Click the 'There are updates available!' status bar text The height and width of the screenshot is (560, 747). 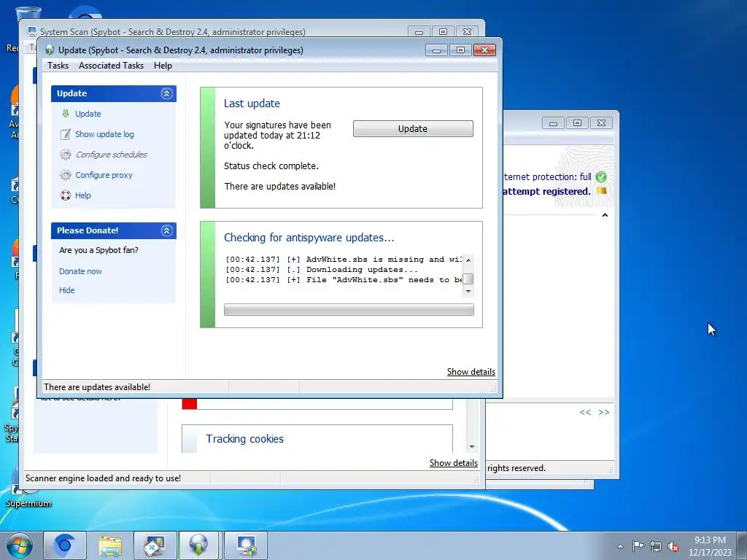[x=97, y=387]
